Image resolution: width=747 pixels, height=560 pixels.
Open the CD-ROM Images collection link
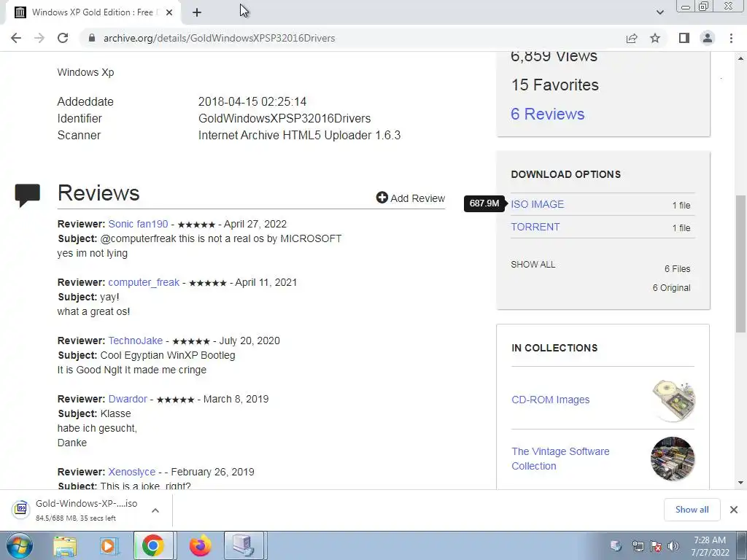551,400
